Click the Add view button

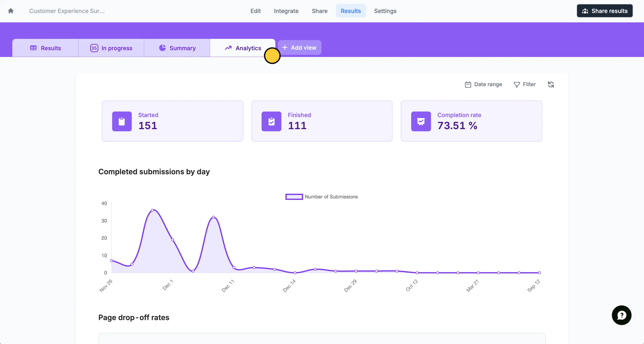(x=300, y=47)
